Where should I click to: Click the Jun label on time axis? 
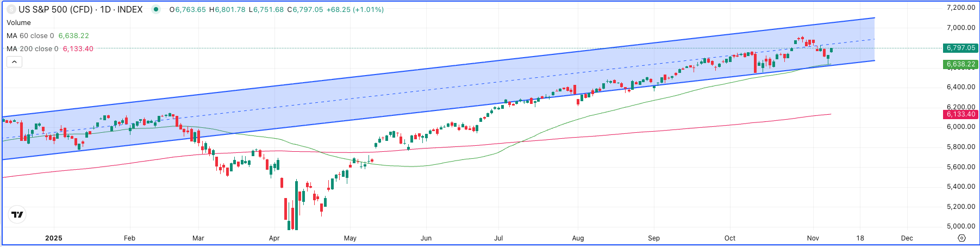pyautogui.click(x=426, y=238)
